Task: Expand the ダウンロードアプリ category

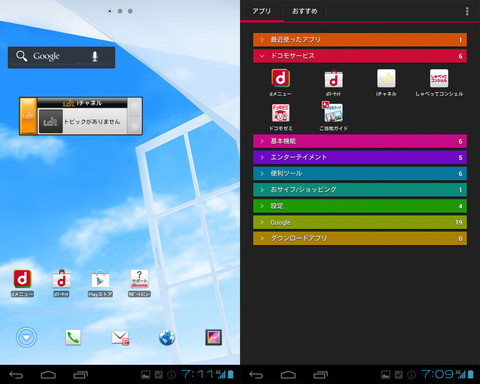Action: (360, 238)
